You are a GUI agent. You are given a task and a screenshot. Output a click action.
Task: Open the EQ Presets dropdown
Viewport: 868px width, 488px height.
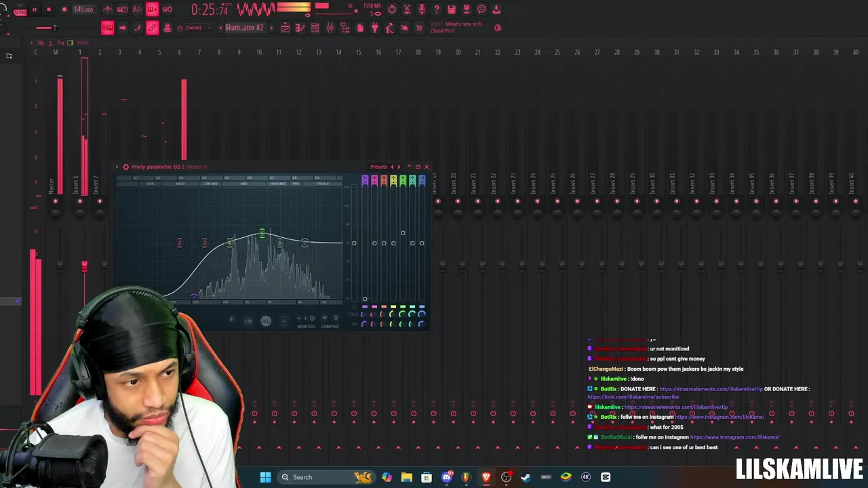(378, 167)
